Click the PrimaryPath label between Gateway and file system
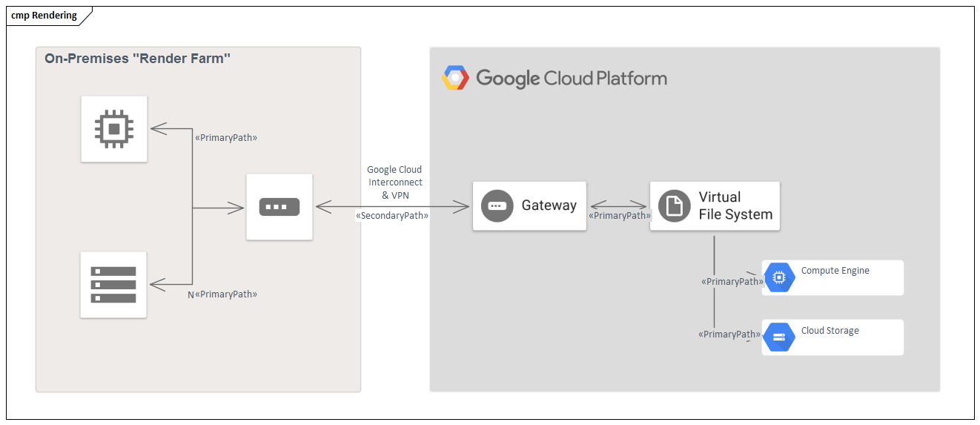Screen dimensions: 980x425 point(619,216)
